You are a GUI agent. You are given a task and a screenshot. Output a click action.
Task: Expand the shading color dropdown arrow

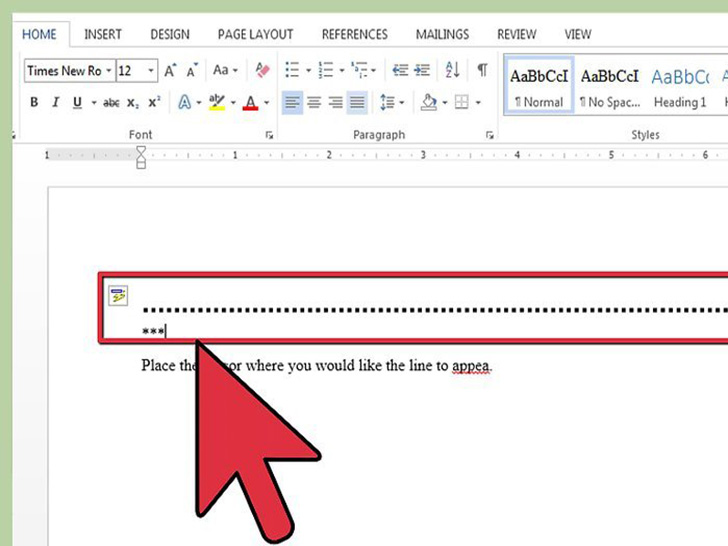pos(445,103)
